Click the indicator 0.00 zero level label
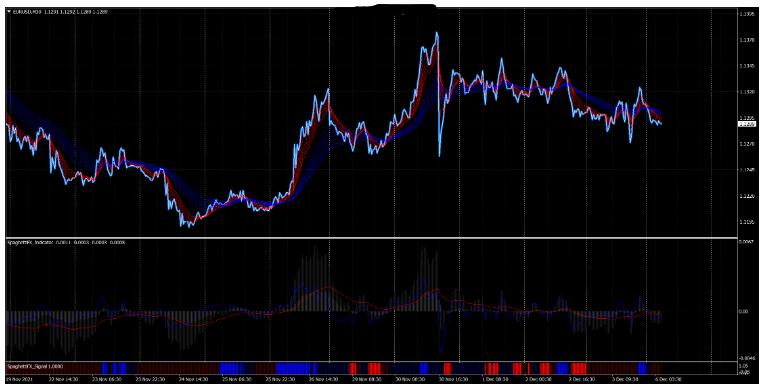Image resolution: width=764 pixels, height=390 pixels. [x=744, y=311]
